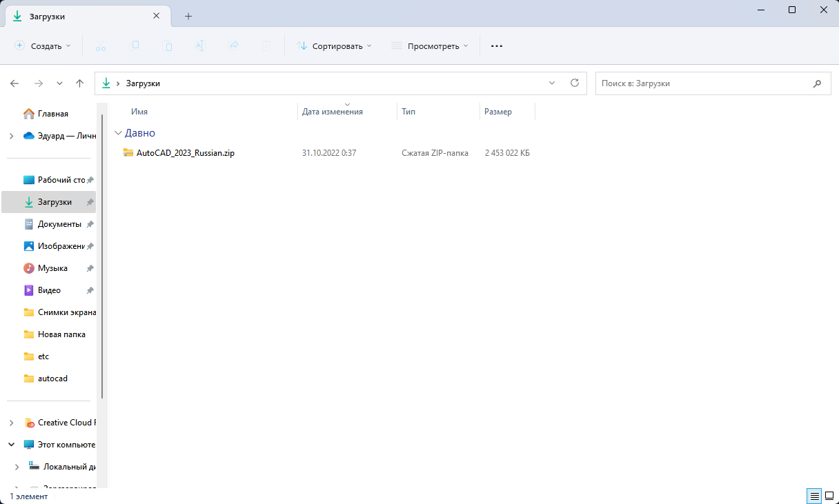Open the three-dots more options menu
839x504 pixels.
pos(497,46)
